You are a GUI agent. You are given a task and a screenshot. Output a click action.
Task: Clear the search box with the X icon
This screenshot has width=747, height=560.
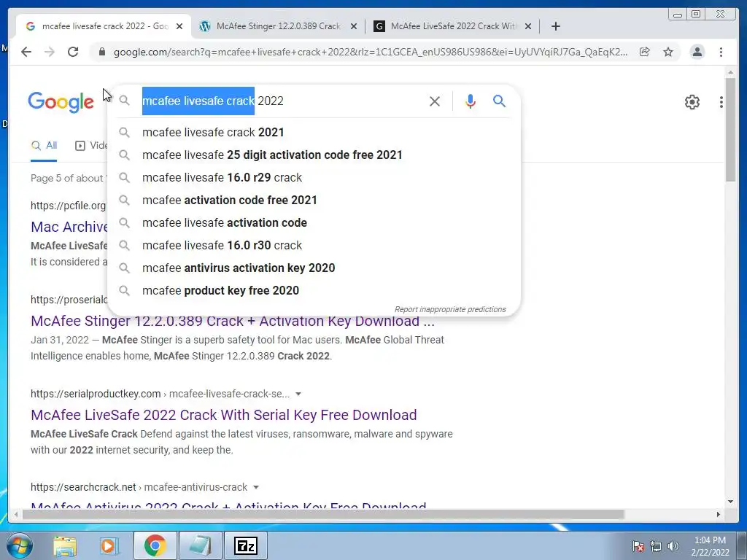(x=435, y=101)
